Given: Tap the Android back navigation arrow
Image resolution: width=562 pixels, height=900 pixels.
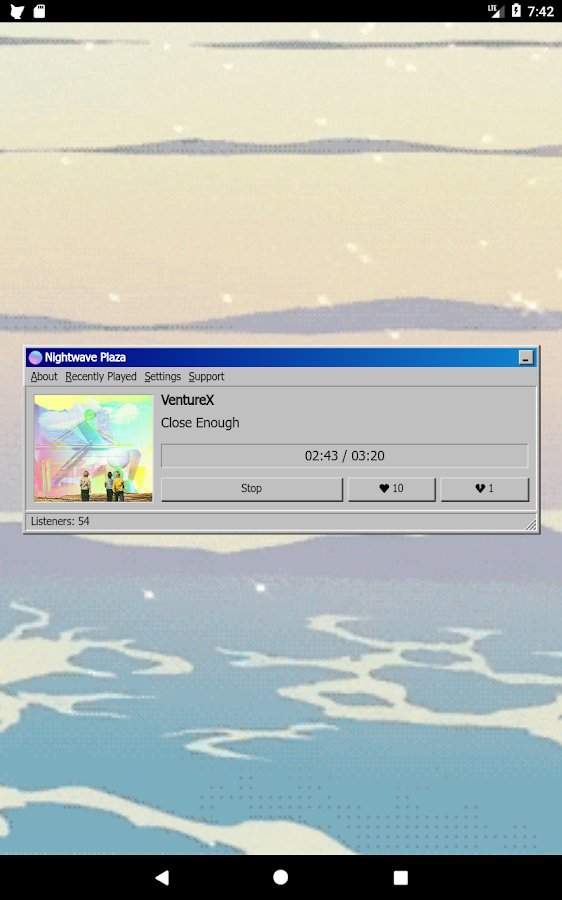Looking at the screenshot, I should (x=162, y=877).
